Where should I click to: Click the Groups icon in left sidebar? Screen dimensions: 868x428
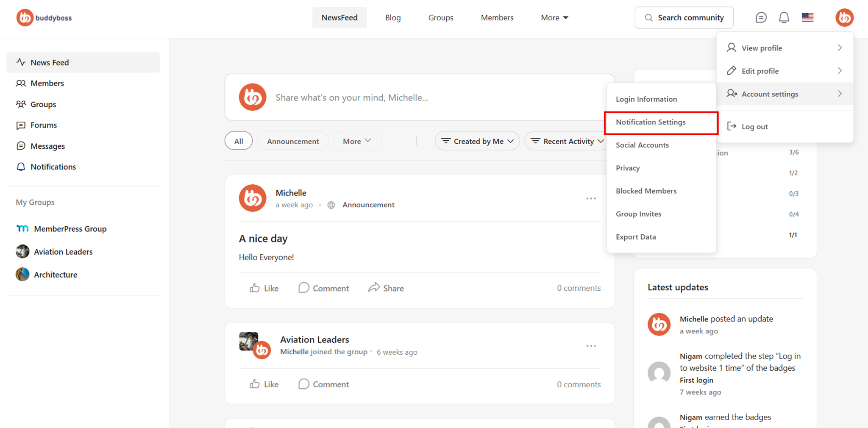click(21, 104)
